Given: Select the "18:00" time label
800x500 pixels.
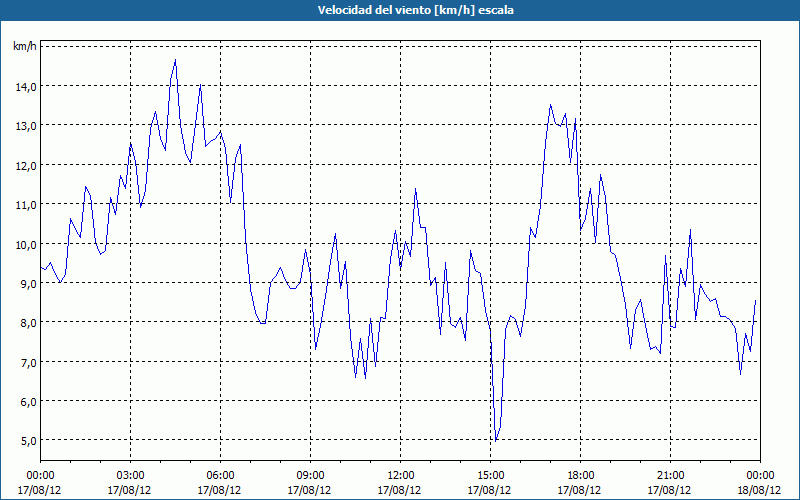Looking at the screenshot, I should tap(580, 476).
